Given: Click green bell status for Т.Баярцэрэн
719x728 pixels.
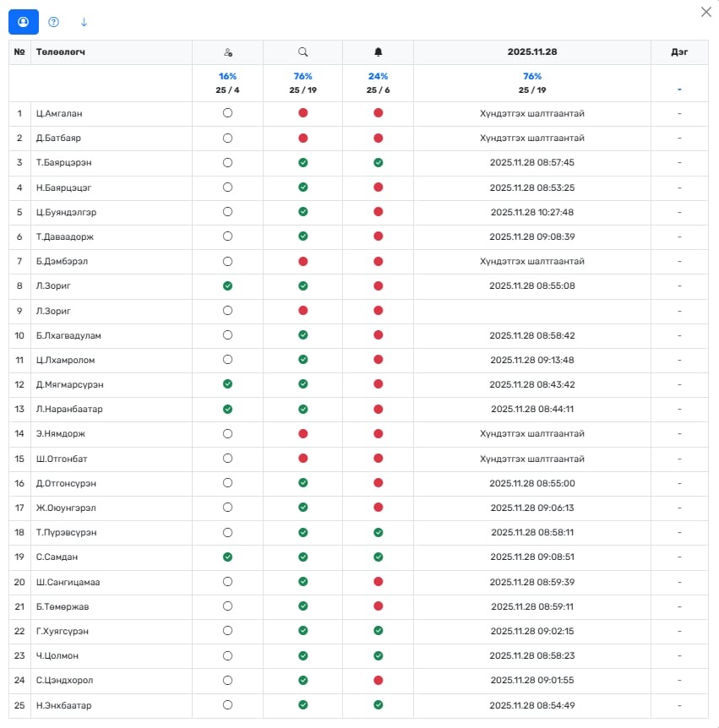Looking at the screenshot, I should coord(378,162).
